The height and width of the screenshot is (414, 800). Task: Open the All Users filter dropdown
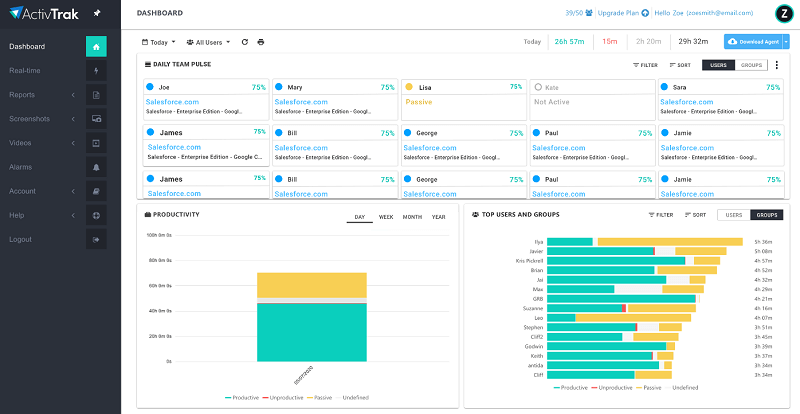[208, 42]
